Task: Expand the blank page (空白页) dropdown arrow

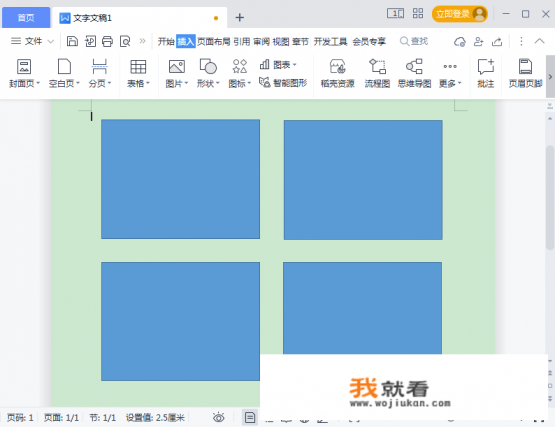Action: coord(78,84)
